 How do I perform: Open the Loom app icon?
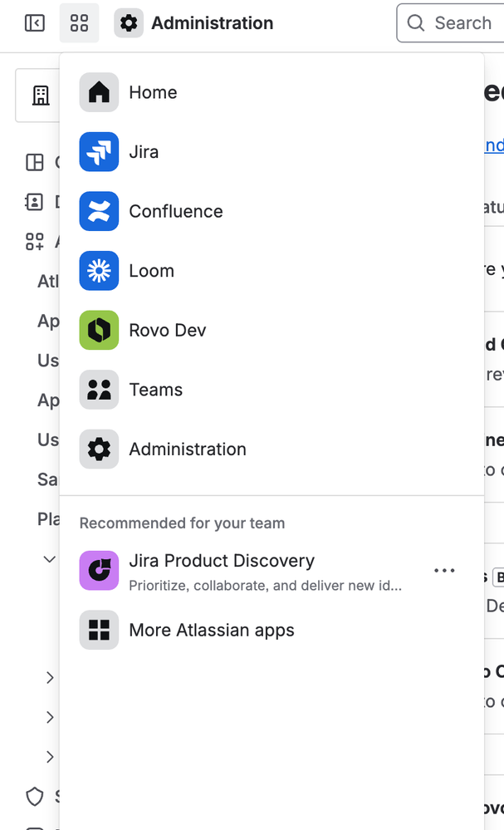[x=99, y=271]
